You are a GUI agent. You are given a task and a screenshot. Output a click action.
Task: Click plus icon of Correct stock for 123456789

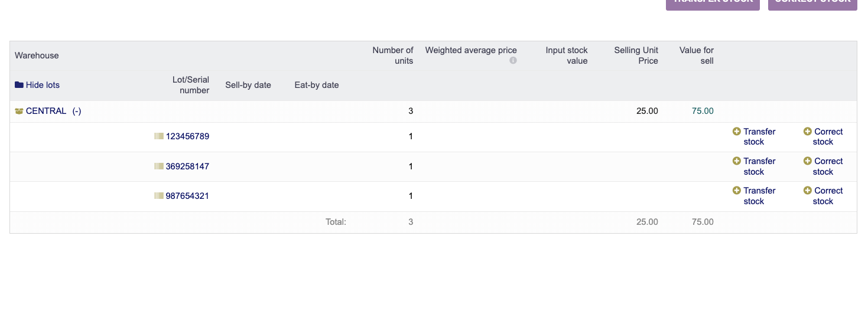tap(808, 132)
